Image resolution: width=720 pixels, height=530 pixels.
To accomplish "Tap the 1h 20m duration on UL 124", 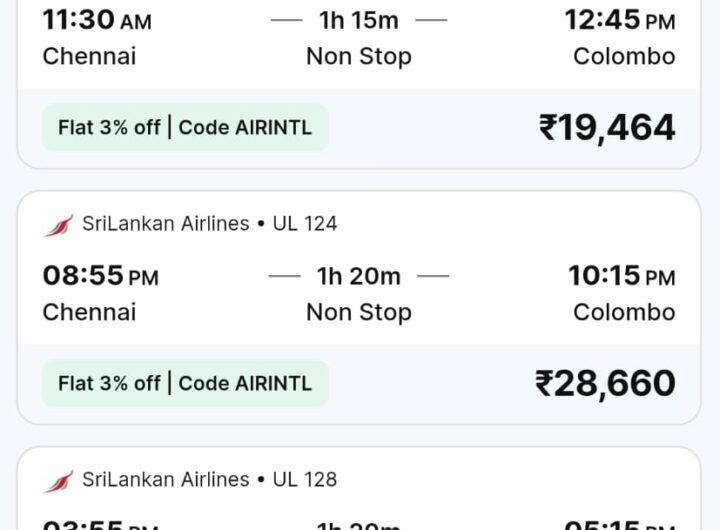I will [359, 275].
